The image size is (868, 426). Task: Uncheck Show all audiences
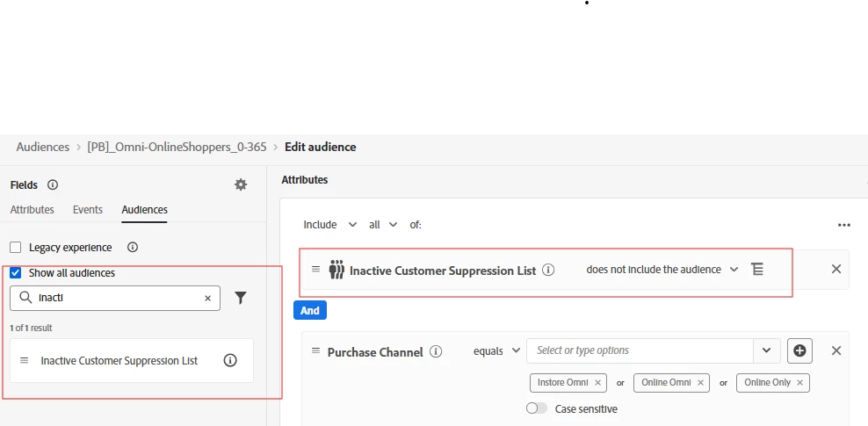point(16,273)
